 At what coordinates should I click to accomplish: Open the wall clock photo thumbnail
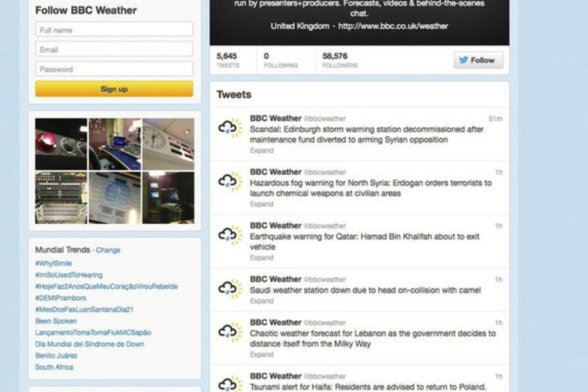(168, 144)
